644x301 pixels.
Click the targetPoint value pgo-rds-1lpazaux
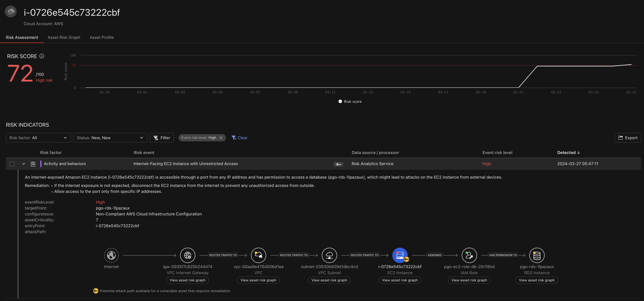click(113, 208)
